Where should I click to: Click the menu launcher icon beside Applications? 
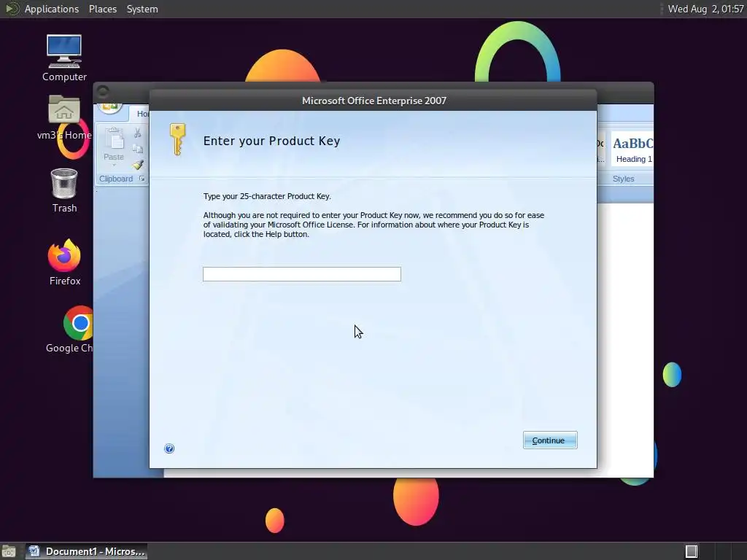(x=12, y=9)
